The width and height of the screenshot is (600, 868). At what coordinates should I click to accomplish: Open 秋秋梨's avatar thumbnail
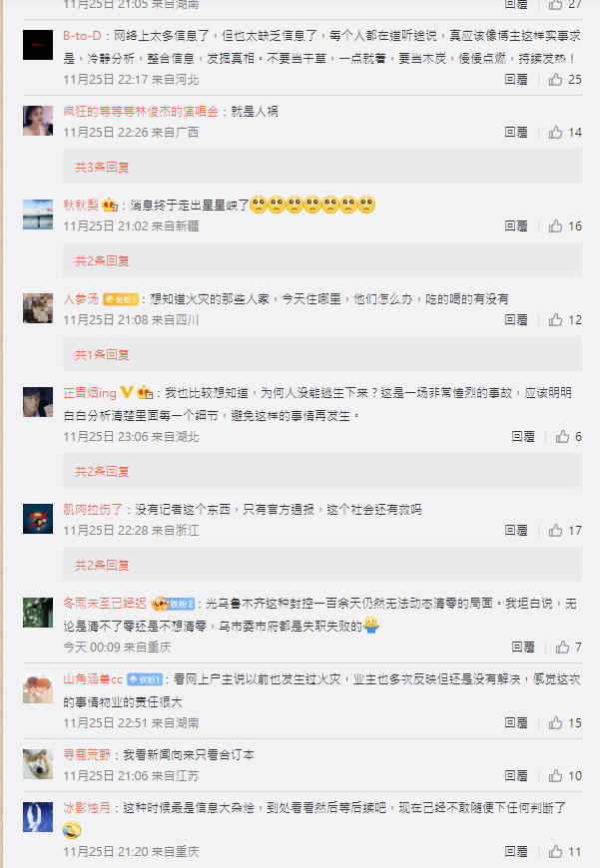point(38,215)
